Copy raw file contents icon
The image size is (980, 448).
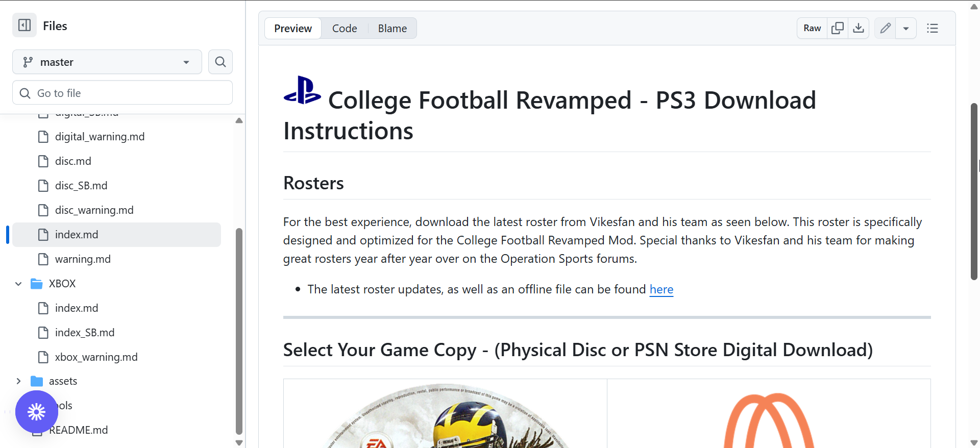point(838,28)
